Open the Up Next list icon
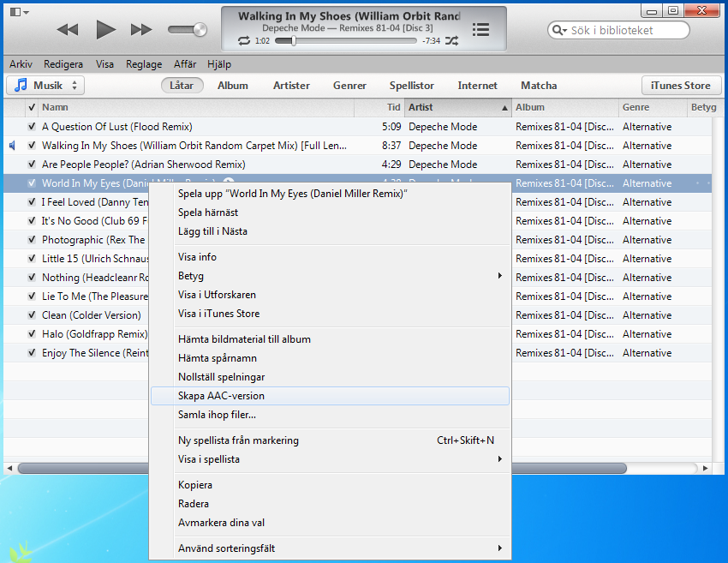Screen dimensions: 728x563 (480, 30)
